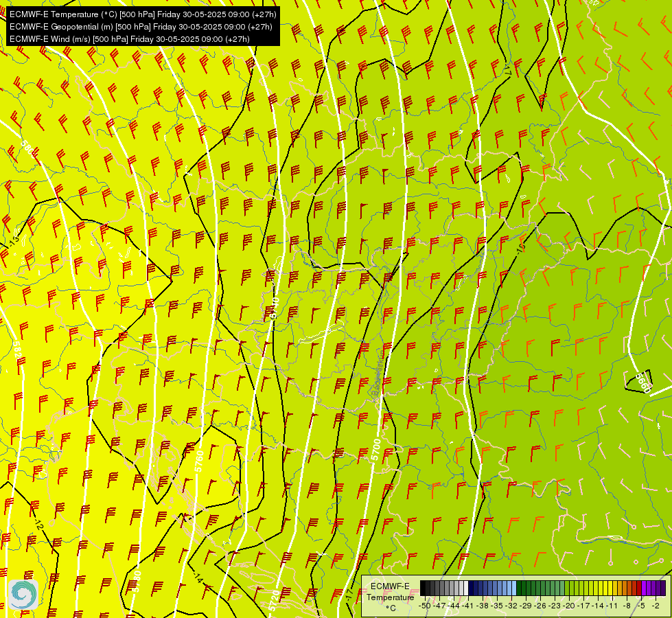
Task: Click the swirl logo icon in the corner
Action: coord(23,595)
